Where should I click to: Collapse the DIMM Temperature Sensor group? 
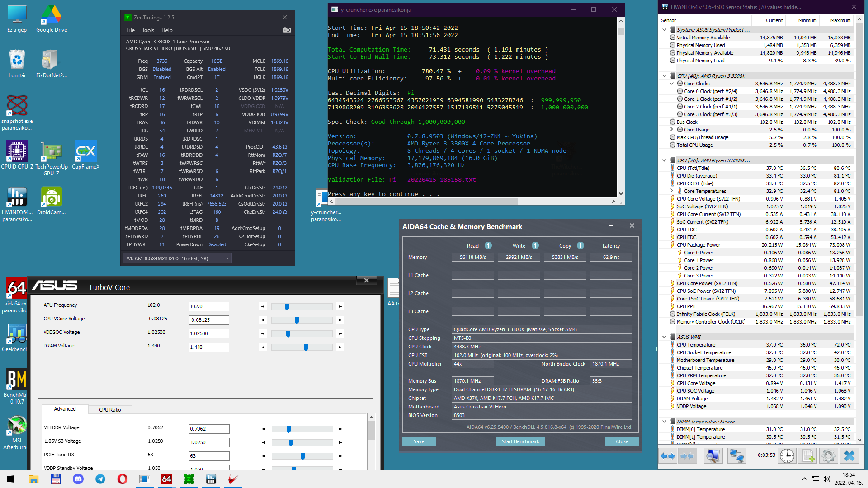click(664, 422)
